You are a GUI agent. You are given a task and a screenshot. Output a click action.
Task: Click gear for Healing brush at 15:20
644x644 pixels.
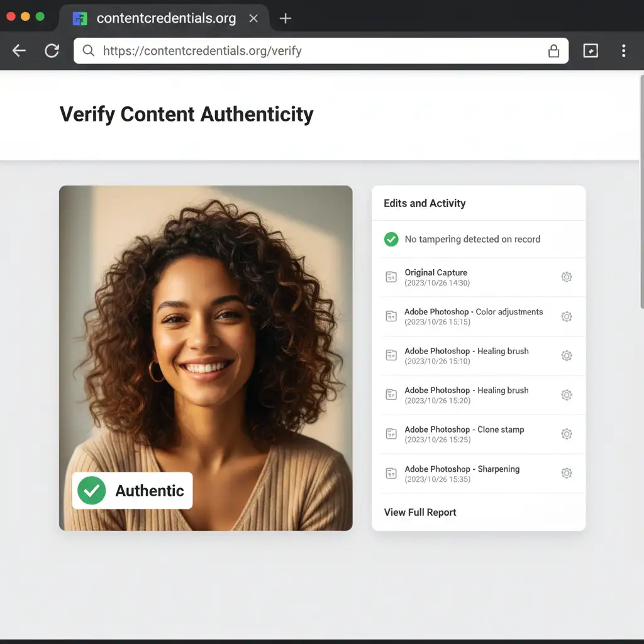pos(567,395)
